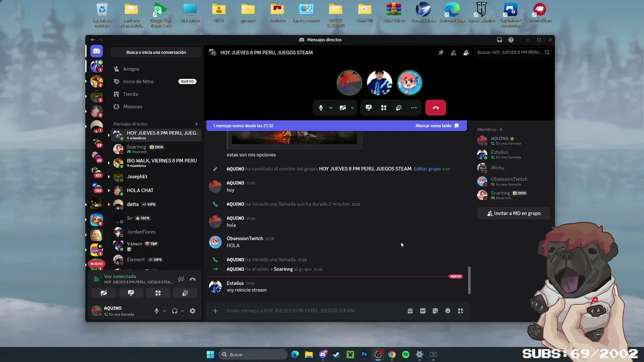Turn on camera from voice panel

coord(104,293)
